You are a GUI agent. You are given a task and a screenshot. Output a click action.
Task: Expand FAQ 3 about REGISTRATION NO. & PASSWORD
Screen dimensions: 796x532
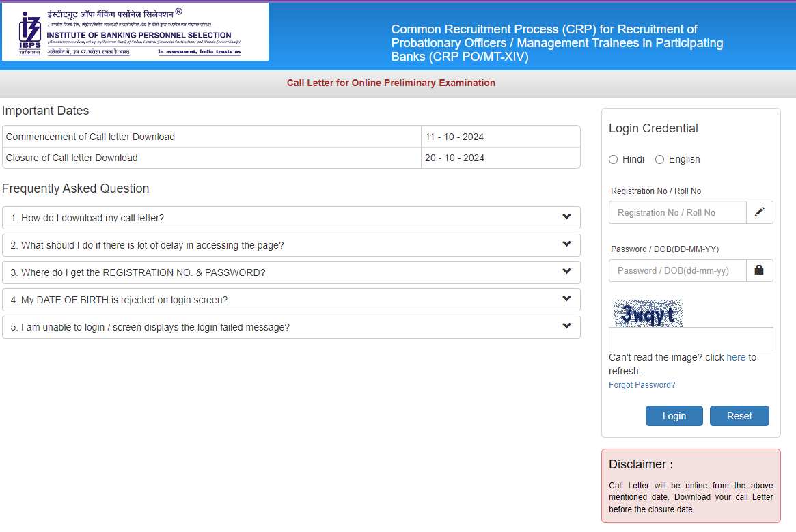[x=291, y=272]
